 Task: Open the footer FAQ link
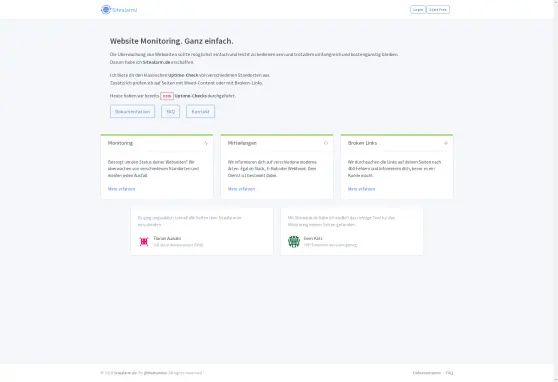pyautogui.click(x=449, y=373)
